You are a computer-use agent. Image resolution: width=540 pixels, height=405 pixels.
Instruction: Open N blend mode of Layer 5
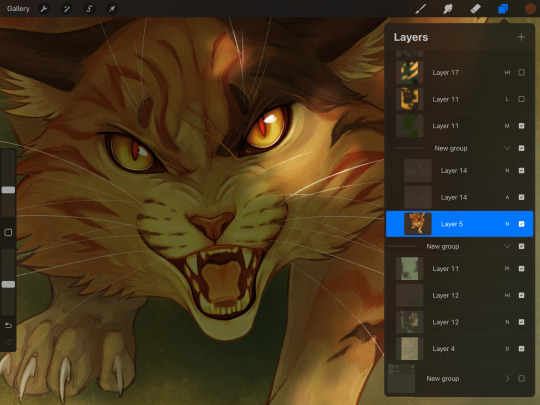pyautogui.click(x=507, y=224)
